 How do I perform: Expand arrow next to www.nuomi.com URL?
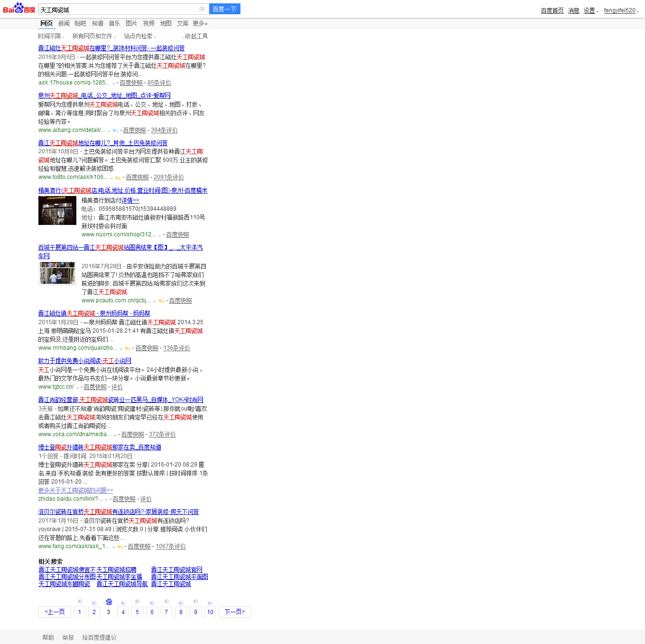click(x=159, y=235)
